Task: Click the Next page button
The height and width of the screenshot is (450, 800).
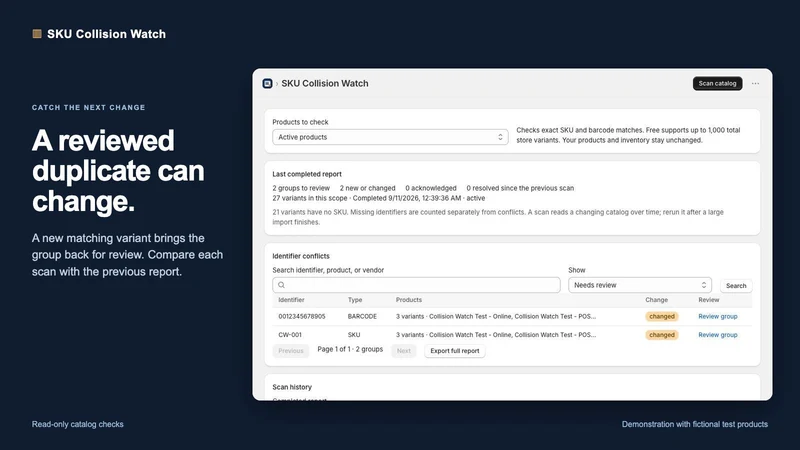Action: pos(404,351)
